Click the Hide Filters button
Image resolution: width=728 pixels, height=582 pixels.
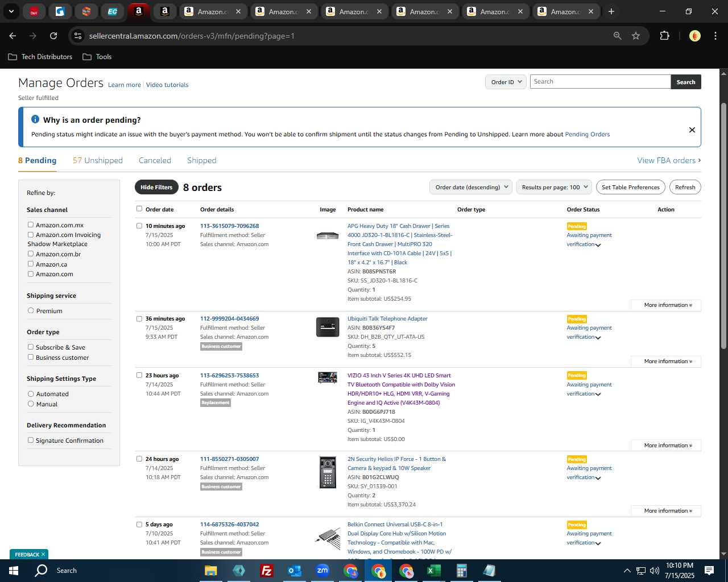click(156, 187)
